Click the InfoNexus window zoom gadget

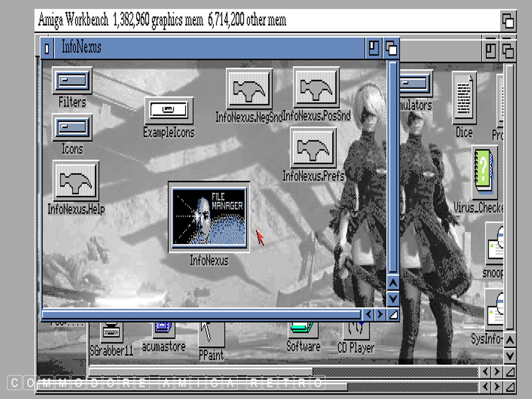(x=374, y=48)
